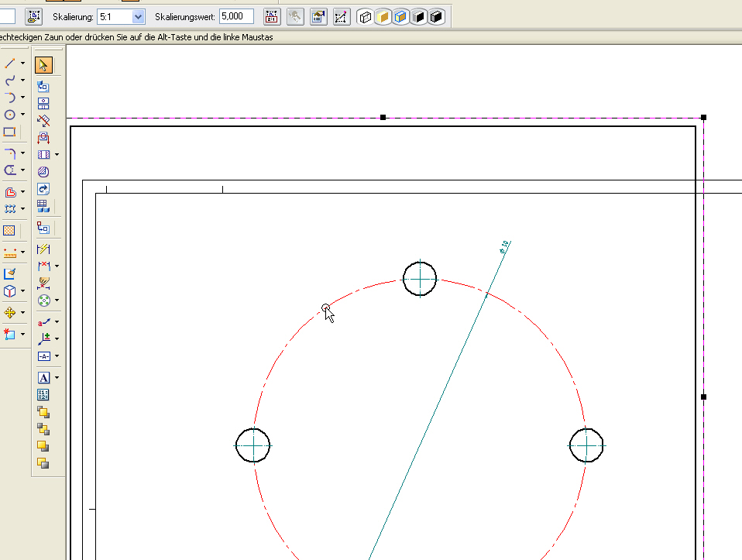
Task: Click the ø 30 diameter dimension label
Action: (504, 247)
